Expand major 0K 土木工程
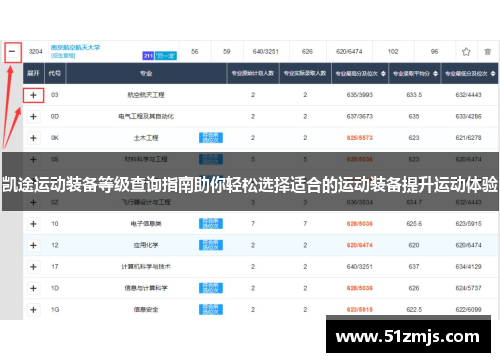 click(33, 138)
